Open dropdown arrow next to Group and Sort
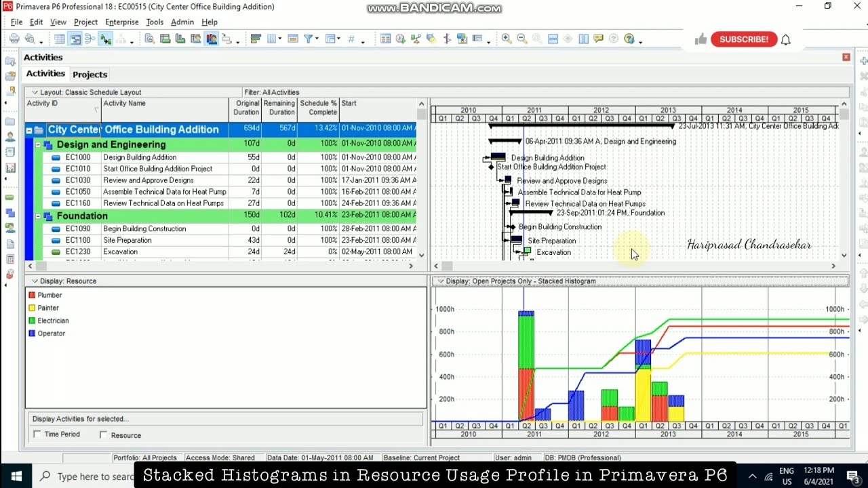Screen dimensions: 868x488 coord(338,39)
